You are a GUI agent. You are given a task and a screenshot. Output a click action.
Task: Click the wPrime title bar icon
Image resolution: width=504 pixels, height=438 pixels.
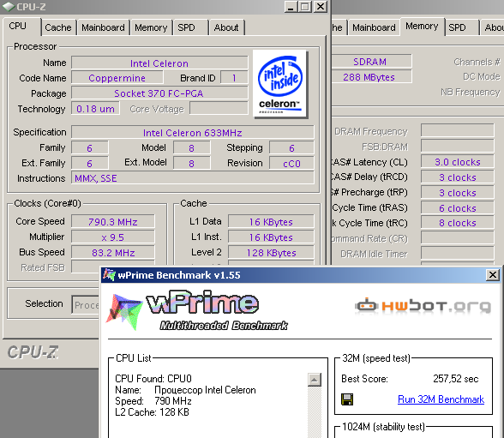point(109,274)
